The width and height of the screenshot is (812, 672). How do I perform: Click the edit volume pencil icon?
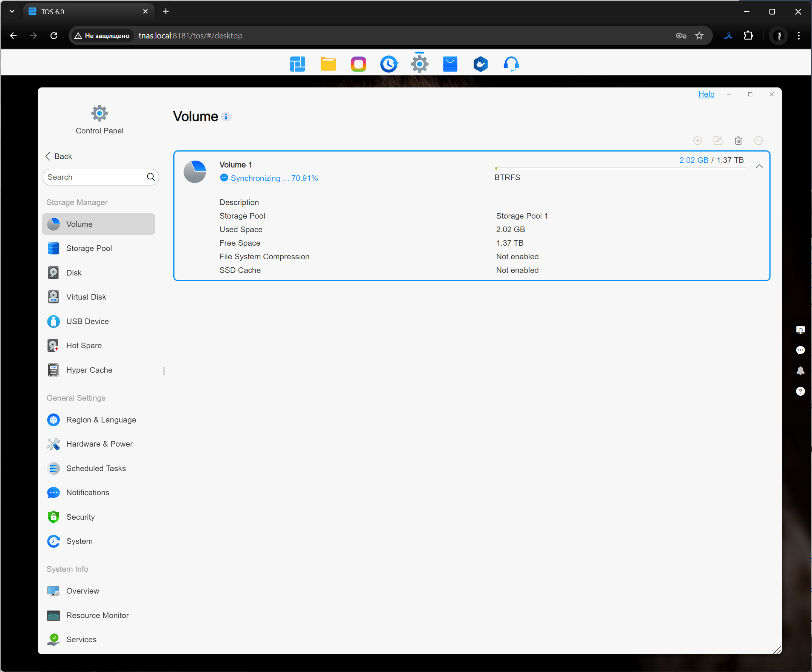(x=718, y=141)
